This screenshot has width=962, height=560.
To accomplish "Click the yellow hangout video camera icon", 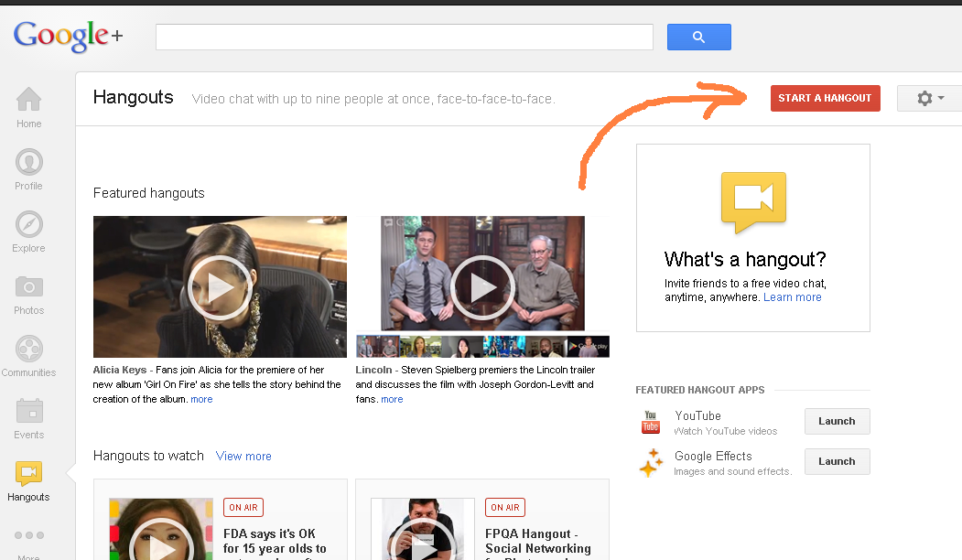I will [x=753, y=202].
